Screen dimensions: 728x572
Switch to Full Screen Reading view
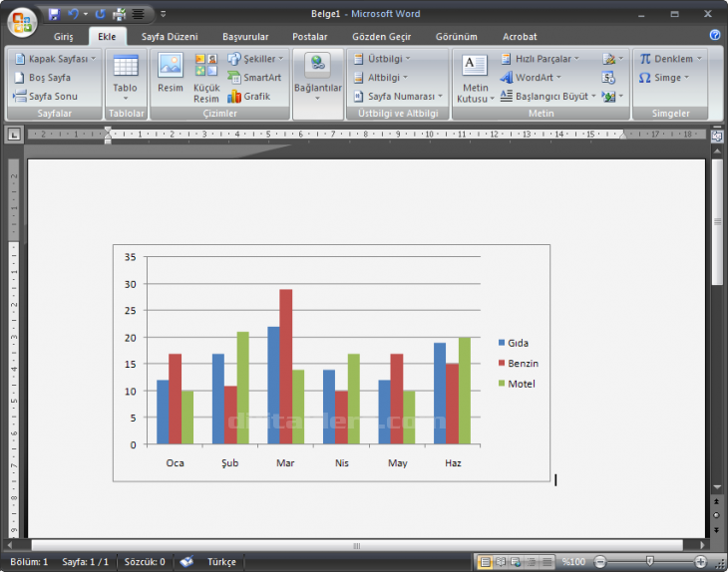click(x=501, y=562)
